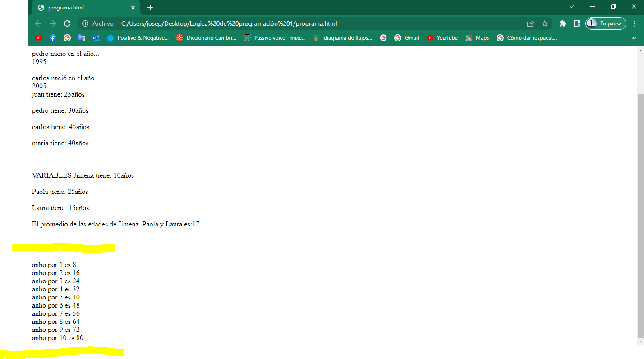Viewport: 644px width, 359px height.
Task: Close the programa.html tab
Action: [x=133, y=8]
